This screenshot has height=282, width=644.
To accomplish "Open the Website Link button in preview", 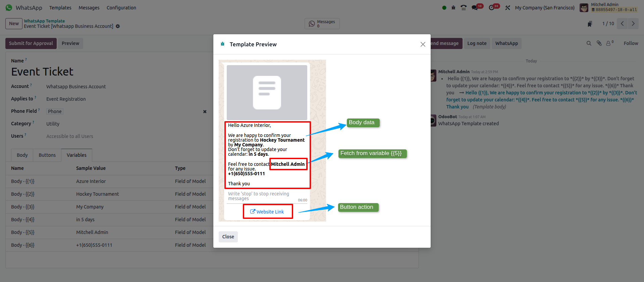I will tap(267, 212).
